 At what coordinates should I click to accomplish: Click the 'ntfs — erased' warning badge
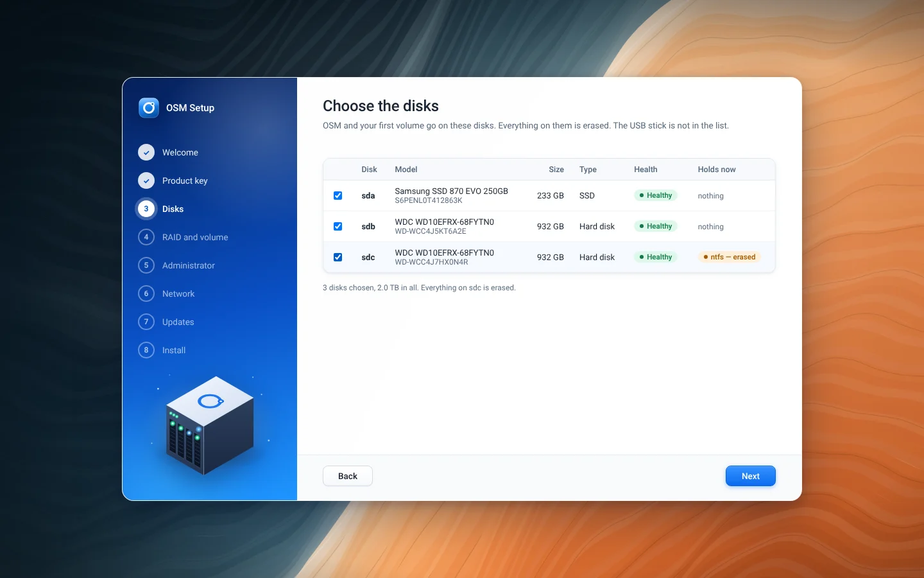click(729, 257)
